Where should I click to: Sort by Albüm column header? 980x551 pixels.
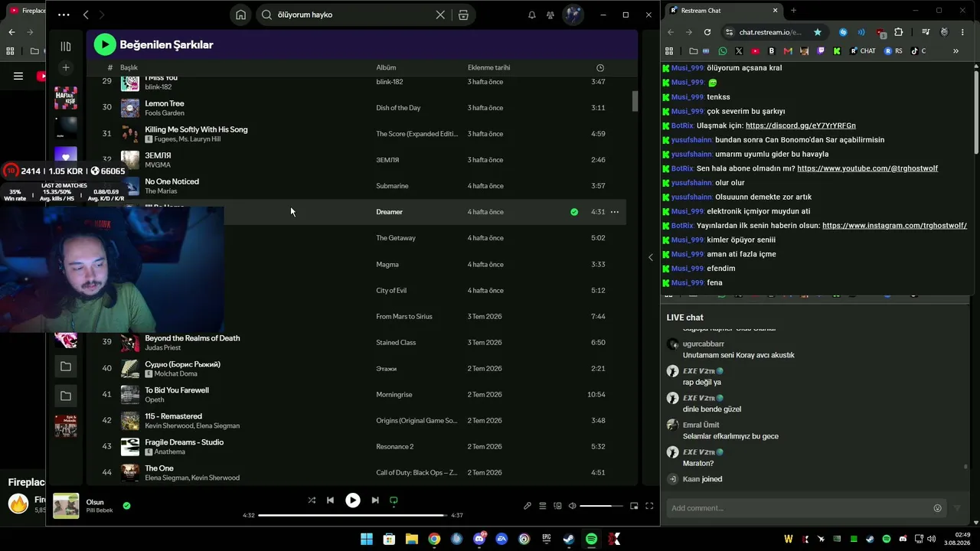click(x=386, y=68)
